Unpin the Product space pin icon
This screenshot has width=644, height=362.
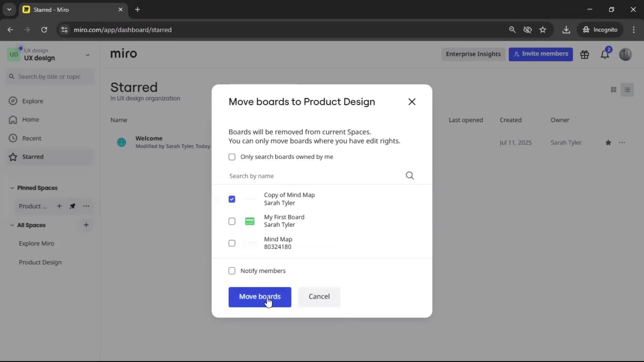click(x=72, y=206)
